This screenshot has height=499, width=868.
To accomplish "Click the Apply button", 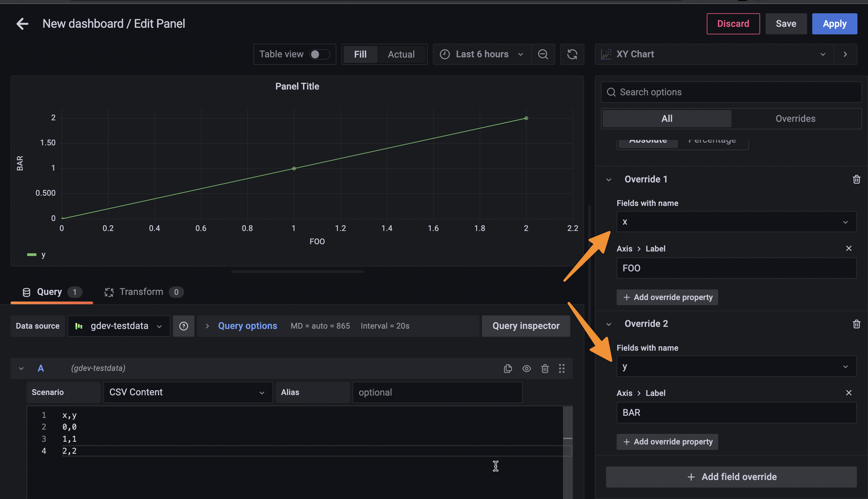I will 835,23.
